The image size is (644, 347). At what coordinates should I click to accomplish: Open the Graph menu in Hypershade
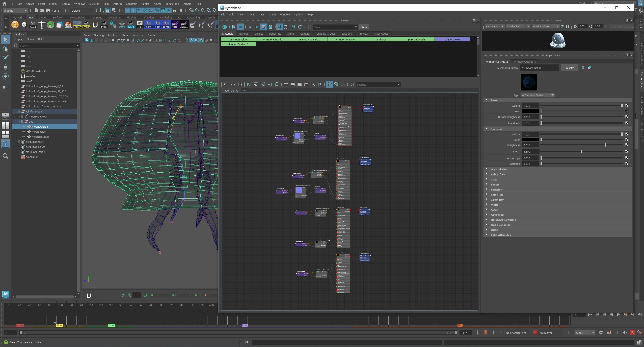pos(272,14)
